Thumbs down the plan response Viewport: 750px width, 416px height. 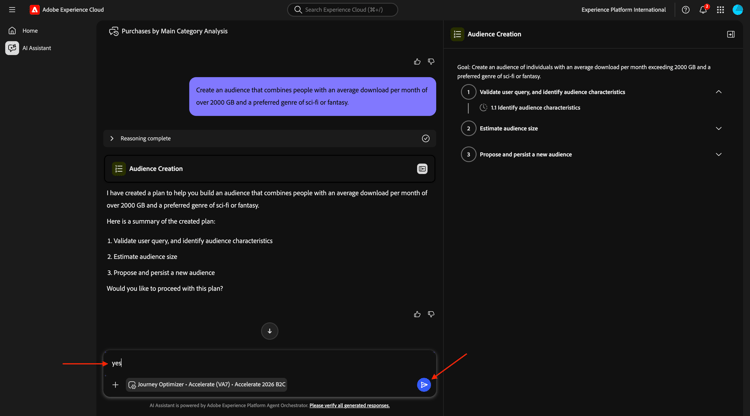coord(431,314)
